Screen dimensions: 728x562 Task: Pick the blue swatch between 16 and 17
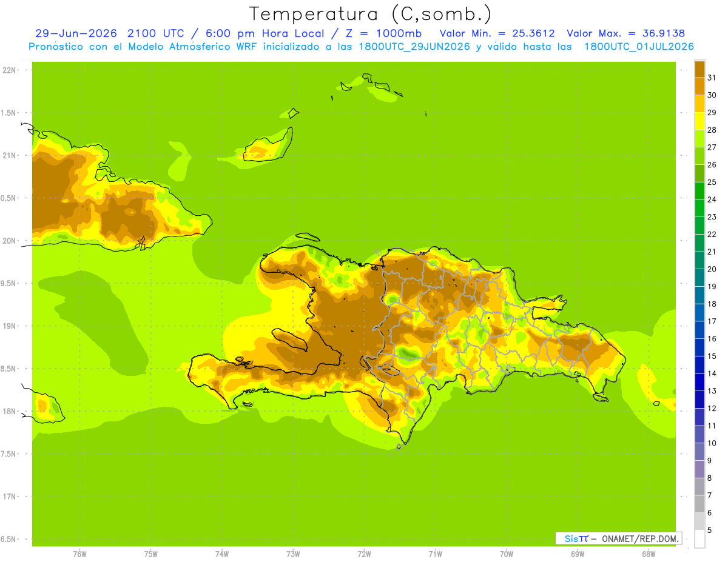pos(699,330)
